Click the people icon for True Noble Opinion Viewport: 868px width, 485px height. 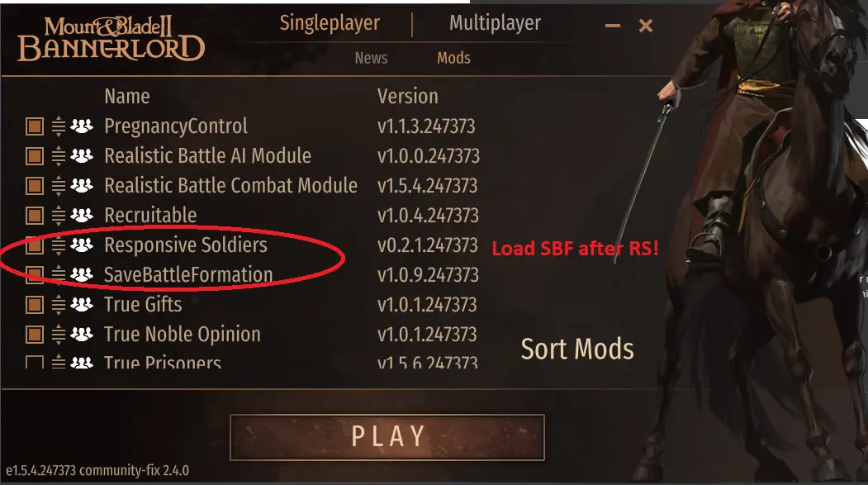[x=82, y=334]
